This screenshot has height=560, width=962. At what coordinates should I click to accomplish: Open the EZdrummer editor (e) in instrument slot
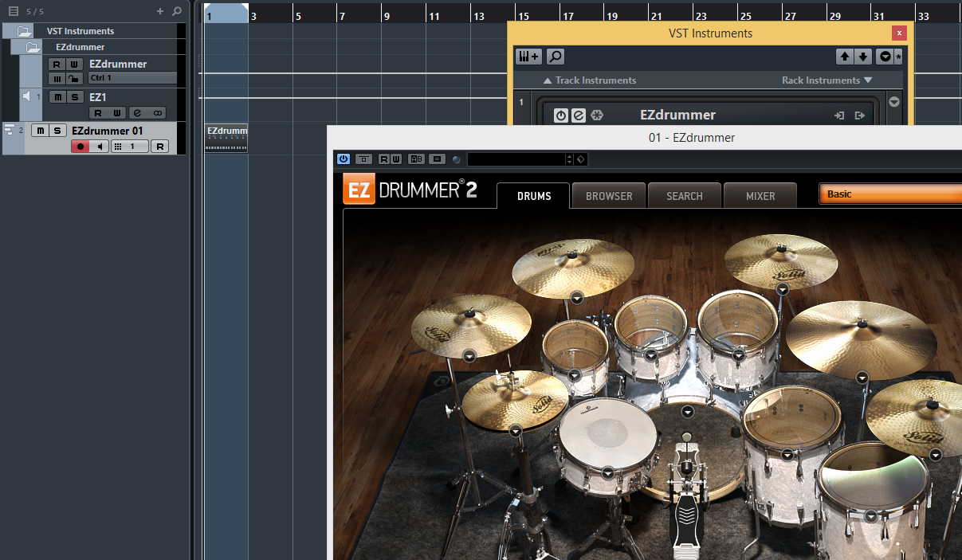(x=578, y=116)
